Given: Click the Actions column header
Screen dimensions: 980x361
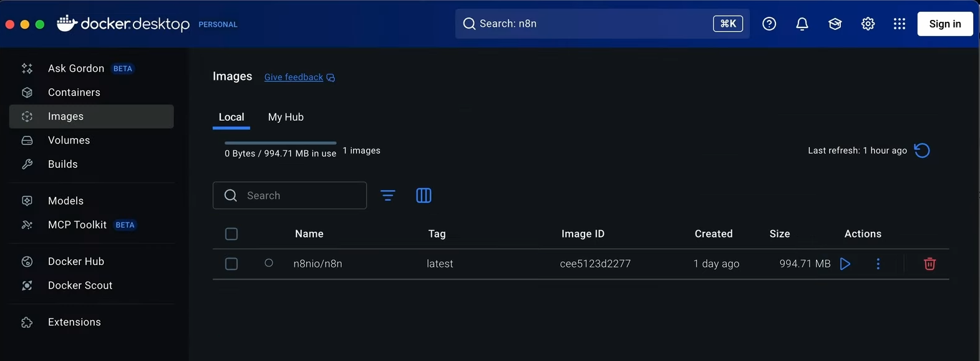Looking at the screenshot, I should click(x=863, y=234).
